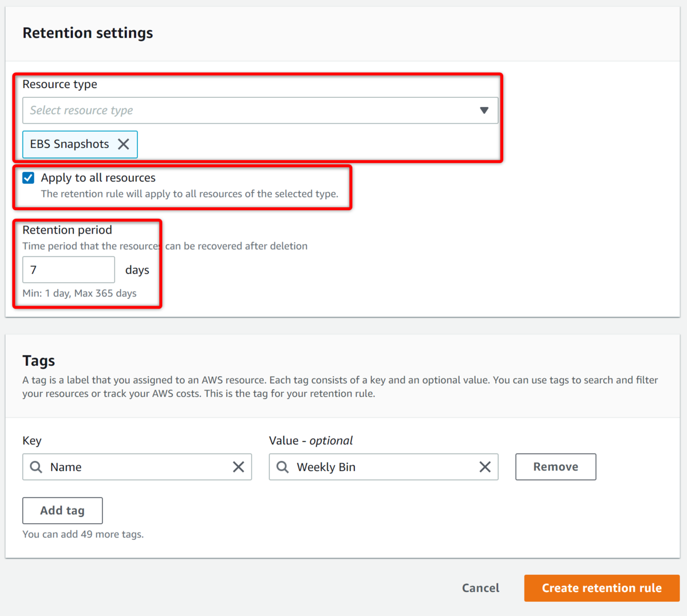Screen dimensions: 687x616
Task: Click the Tags section heading
Action: [39, 361]
